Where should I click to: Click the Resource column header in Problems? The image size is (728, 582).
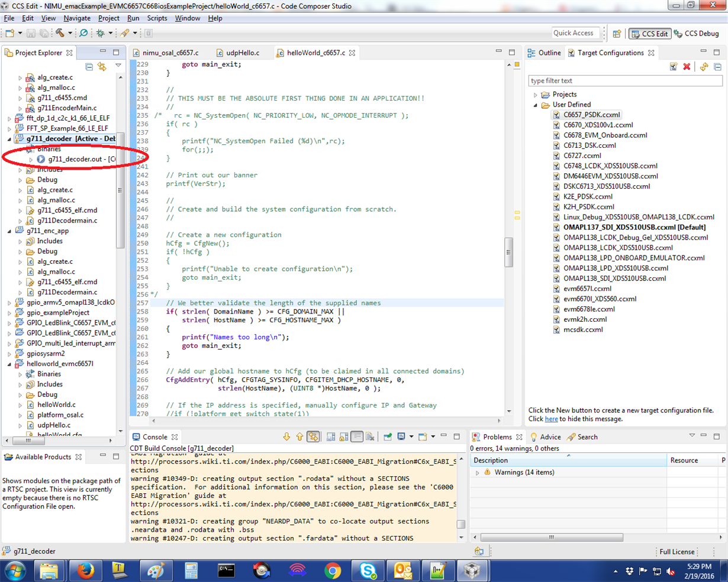(x=691, y=460)
